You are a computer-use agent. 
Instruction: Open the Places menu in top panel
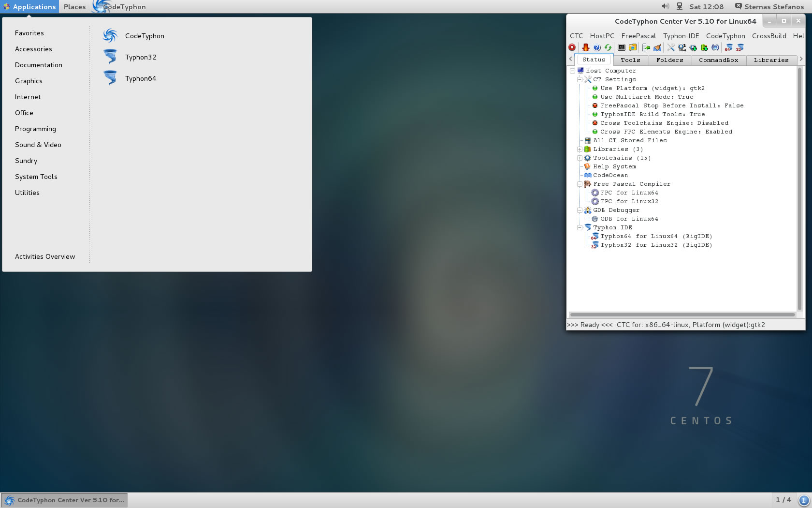coord(74,7)
